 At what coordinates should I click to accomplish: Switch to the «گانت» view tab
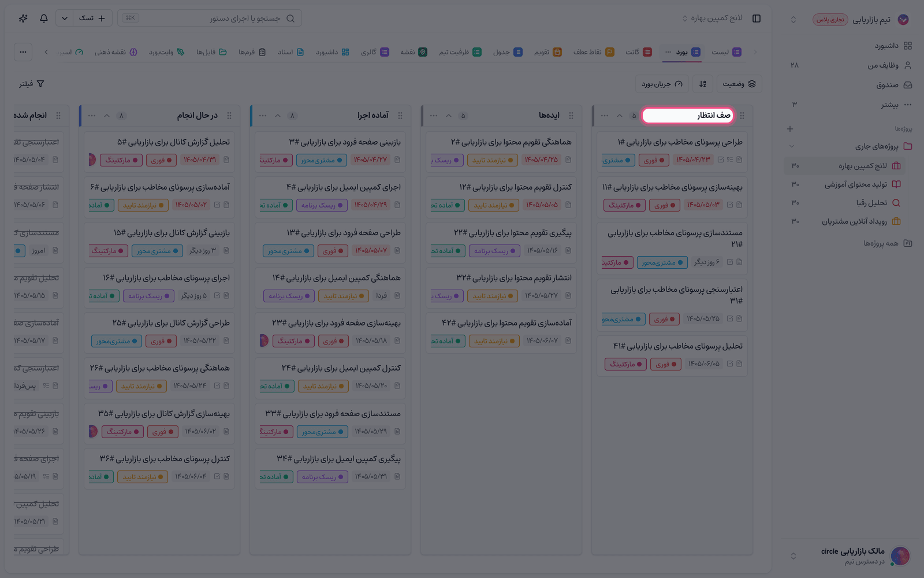639,52
